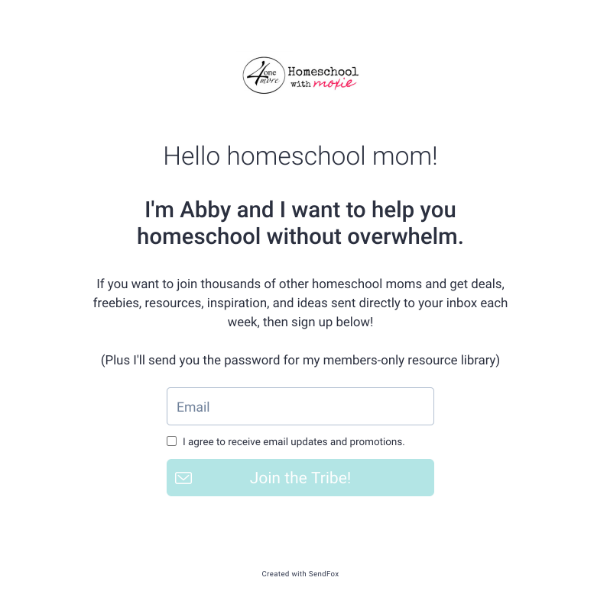
Task: Check the agree to receive emails checkbox
Action: tap(172, 441)
